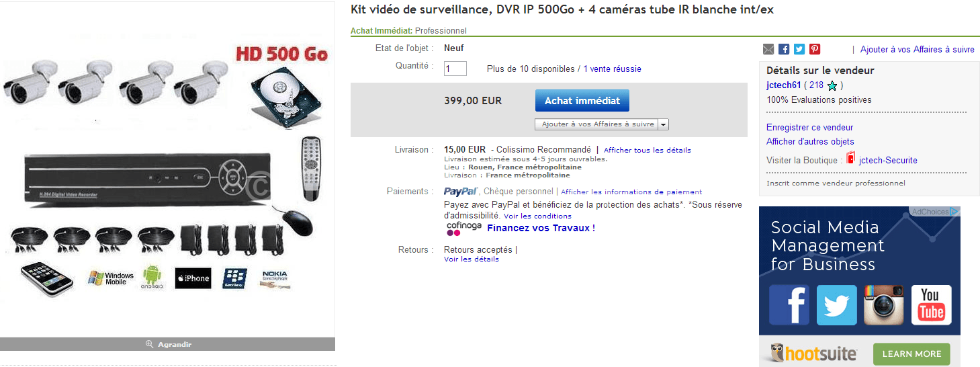The height and width of the screenshot is (367, 980).
Task: Pin the listing on Pinterest
Action: pos(815,49)
